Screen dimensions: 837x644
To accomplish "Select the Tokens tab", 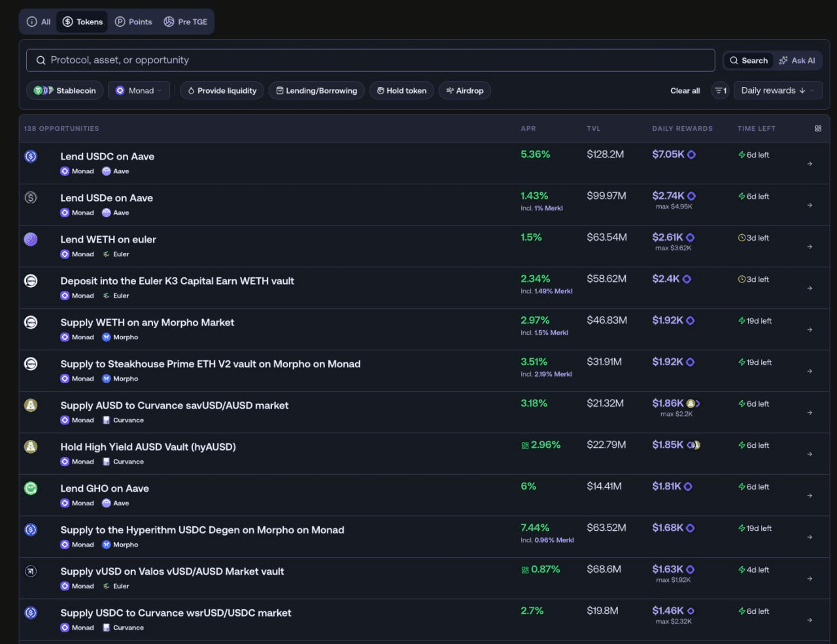I will tap(83, 22).
